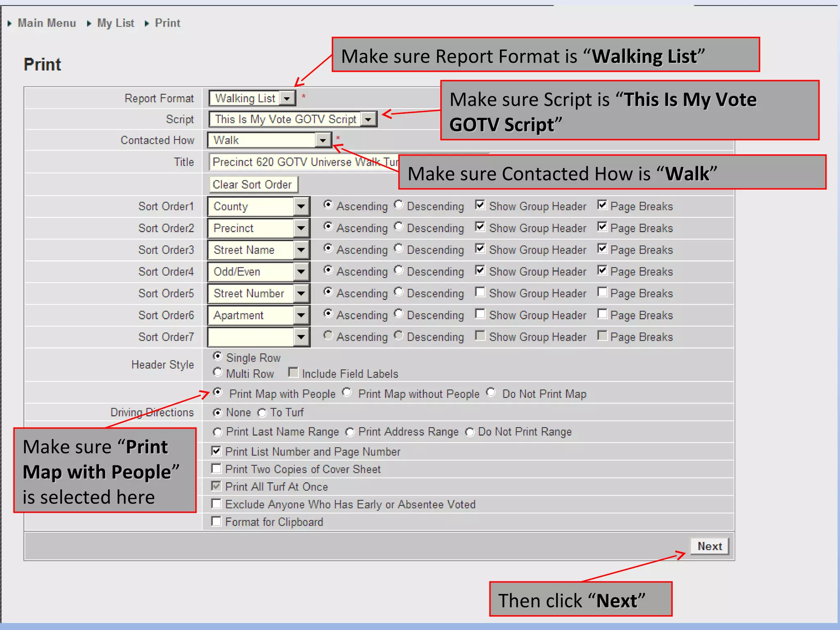Open the Report Format dropdown
This screenshot has width=840, height=630.
252,98
